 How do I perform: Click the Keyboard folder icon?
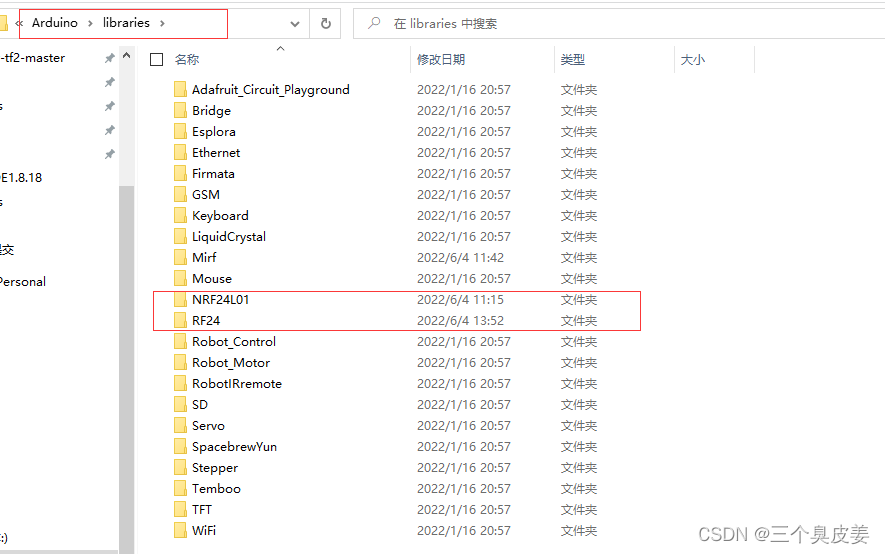(x=181, y=215)
